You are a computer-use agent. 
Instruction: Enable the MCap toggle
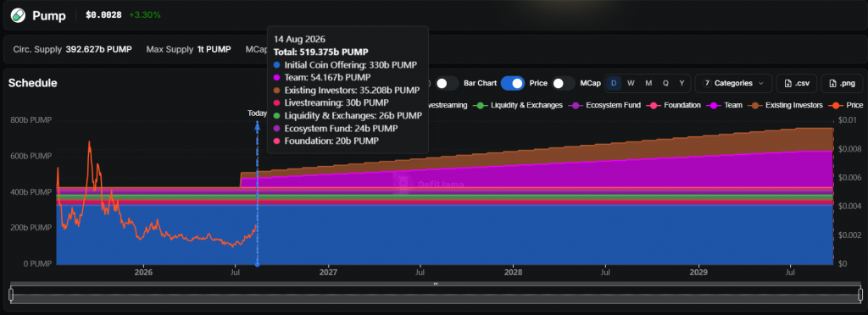click(x=564, y=84)
